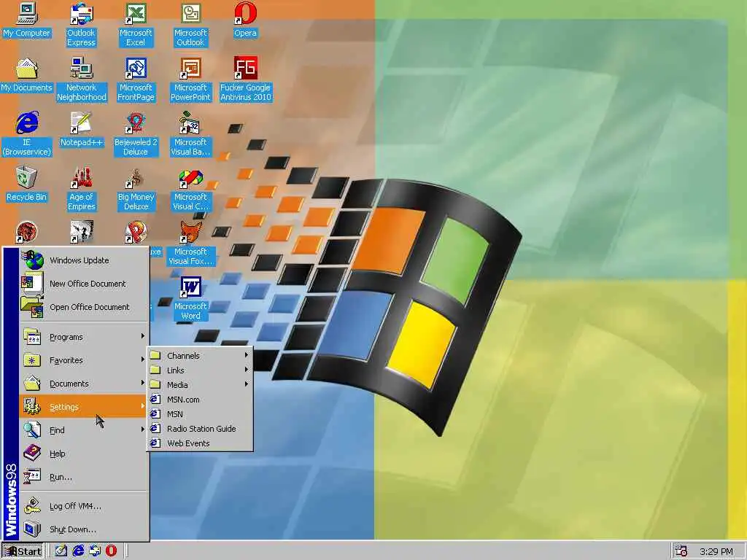
Task: Expand the Media folder arrow
Action: point(247,384)
